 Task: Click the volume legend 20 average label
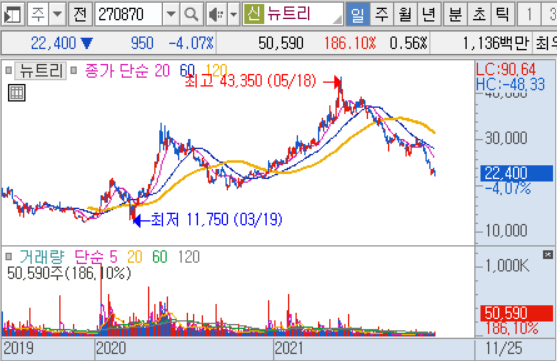[x=135, y=257]
